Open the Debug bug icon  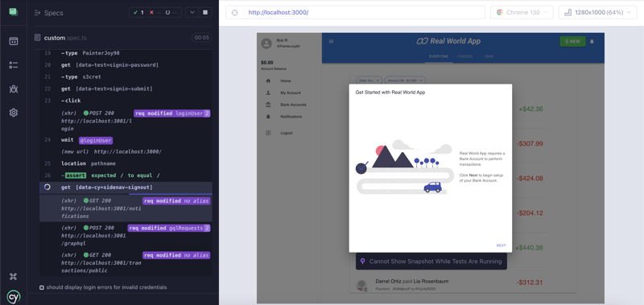(14, 89)
